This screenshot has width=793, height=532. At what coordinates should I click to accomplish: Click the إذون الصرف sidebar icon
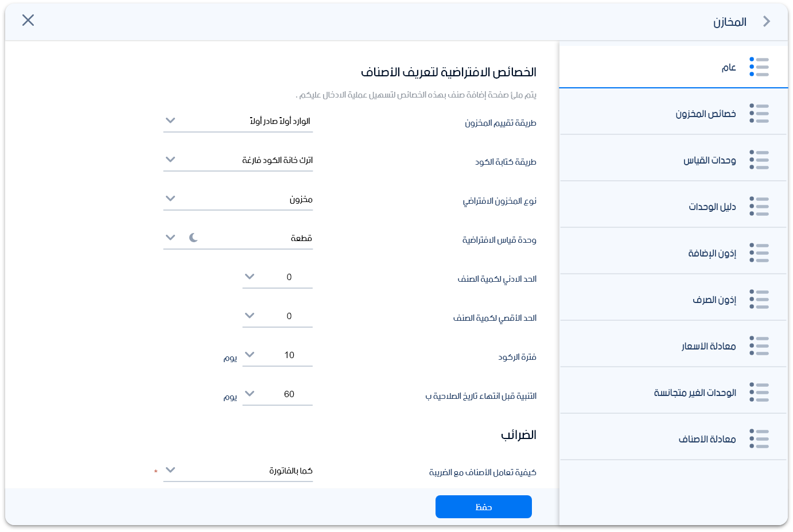tap(759, 299)
